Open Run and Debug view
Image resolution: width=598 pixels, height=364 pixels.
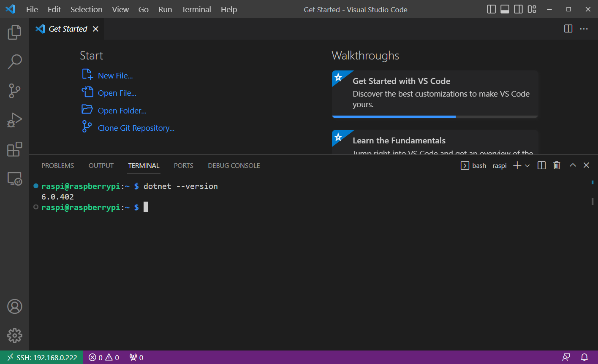tap(14, 120)
